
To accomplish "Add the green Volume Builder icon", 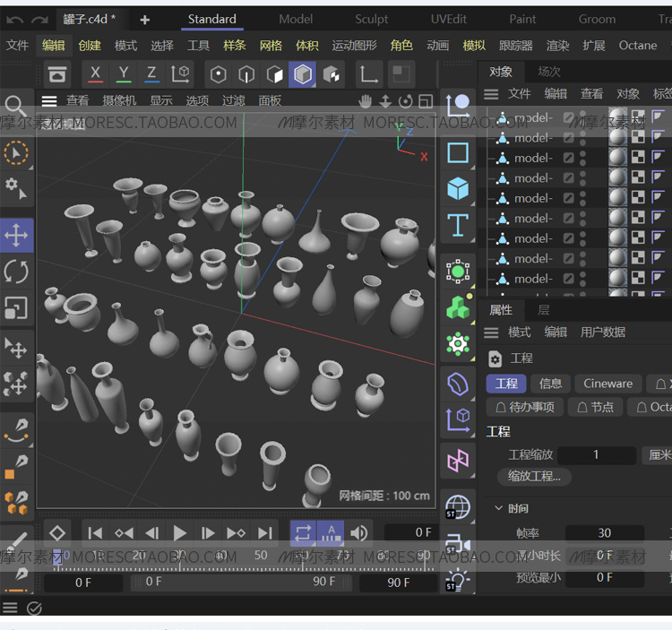I will tap(458, 306).
